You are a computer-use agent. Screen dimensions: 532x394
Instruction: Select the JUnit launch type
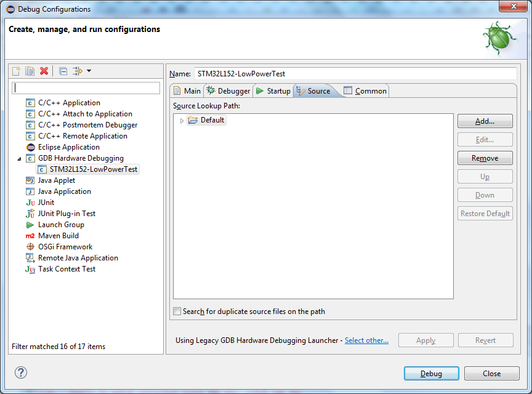pos(46,203)
